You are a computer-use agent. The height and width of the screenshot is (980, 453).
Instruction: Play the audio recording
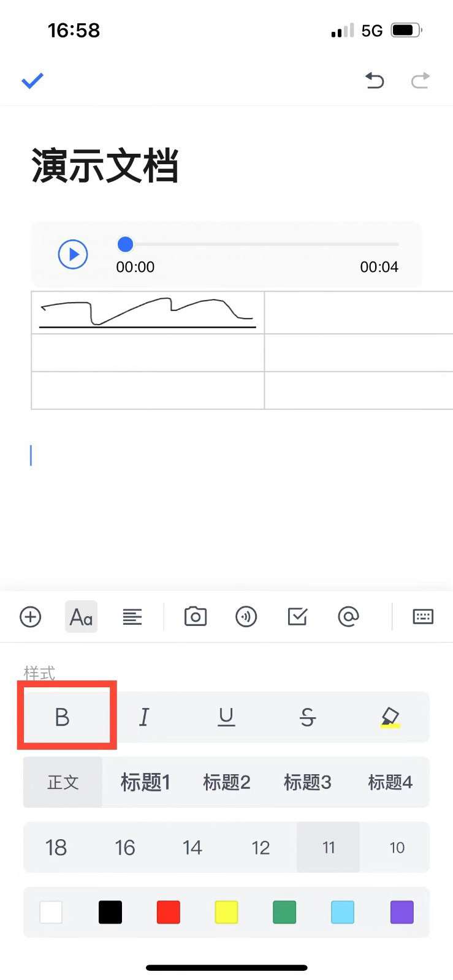click(x=73, y=254)
